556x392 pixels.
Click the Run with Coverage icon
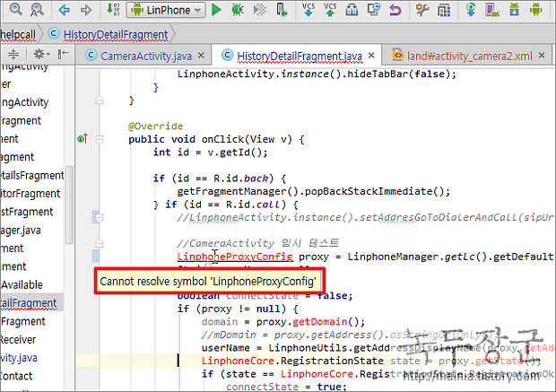pos(259,10)
